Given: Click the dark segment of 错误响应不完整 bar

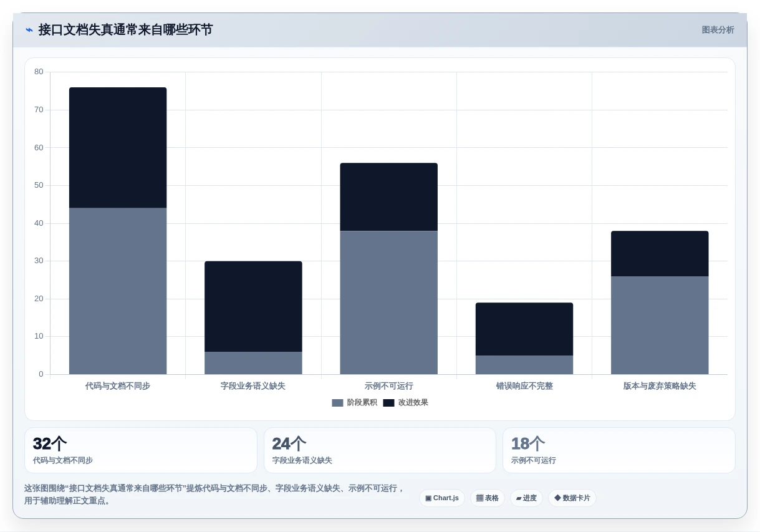Looking at the screenshot, I should click(x=524, y=329).
